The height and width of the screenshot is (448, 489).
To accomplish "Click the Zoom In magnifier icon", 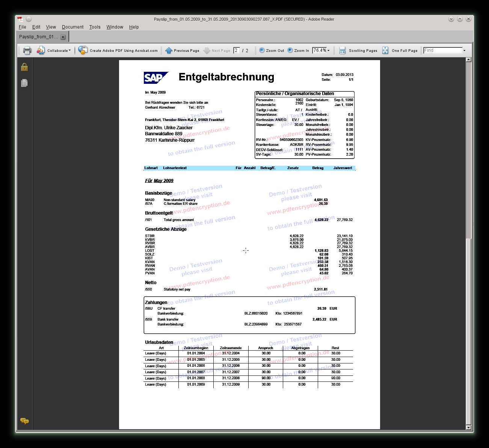I will (290, 50).
